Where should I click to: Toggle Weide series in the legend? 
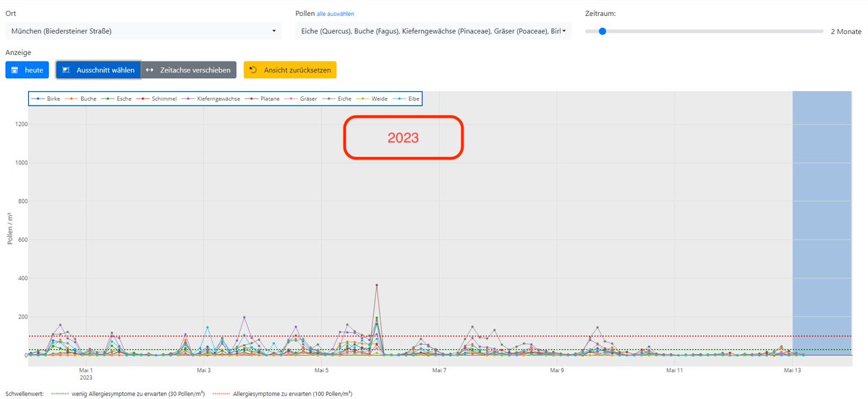(372, 98)
